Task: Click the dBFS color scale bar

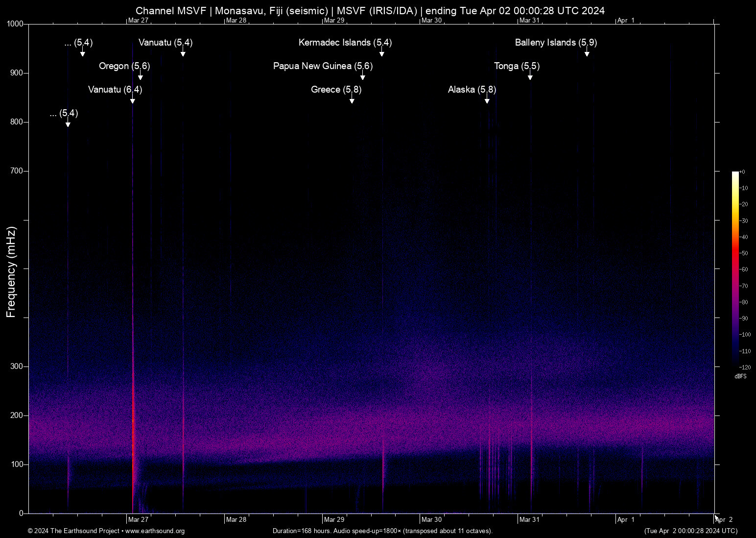Action: tap(735, 269)
